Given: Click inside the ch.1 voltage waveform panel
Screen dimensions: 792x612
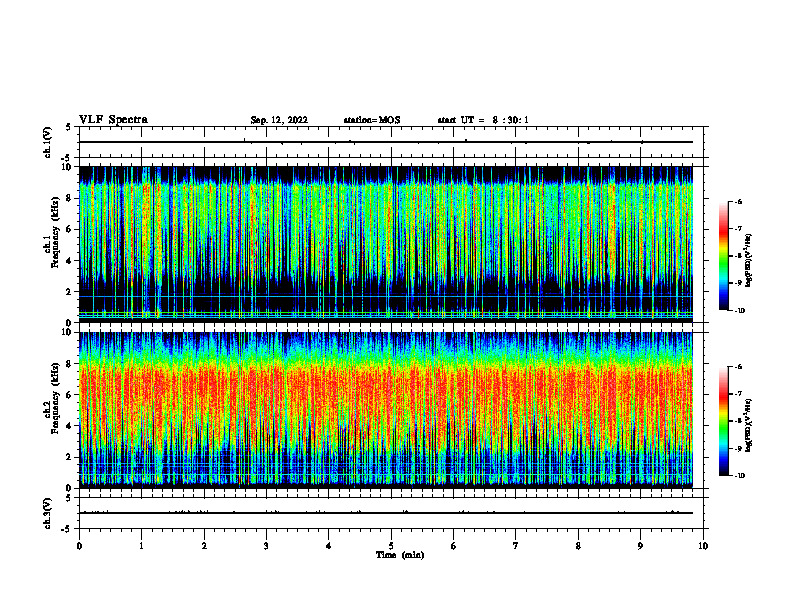Looking at the screenshot, I should coord(391,142).
